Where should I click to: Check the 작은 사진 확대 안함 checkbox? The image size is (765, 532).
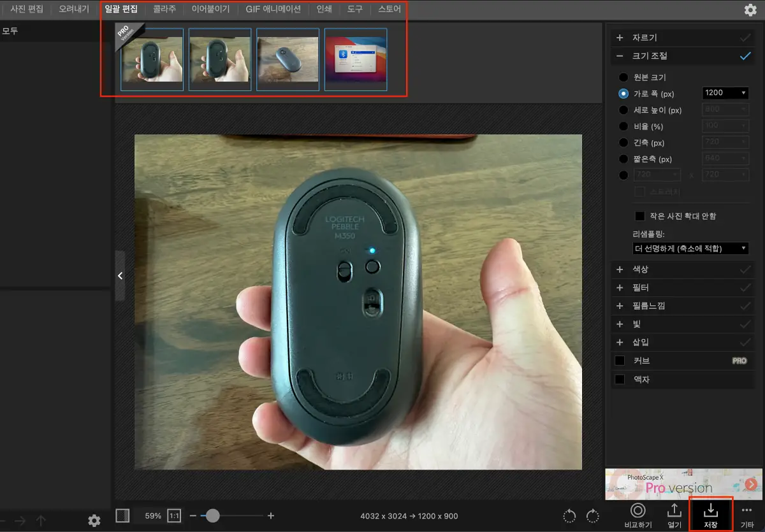point(640,216)
